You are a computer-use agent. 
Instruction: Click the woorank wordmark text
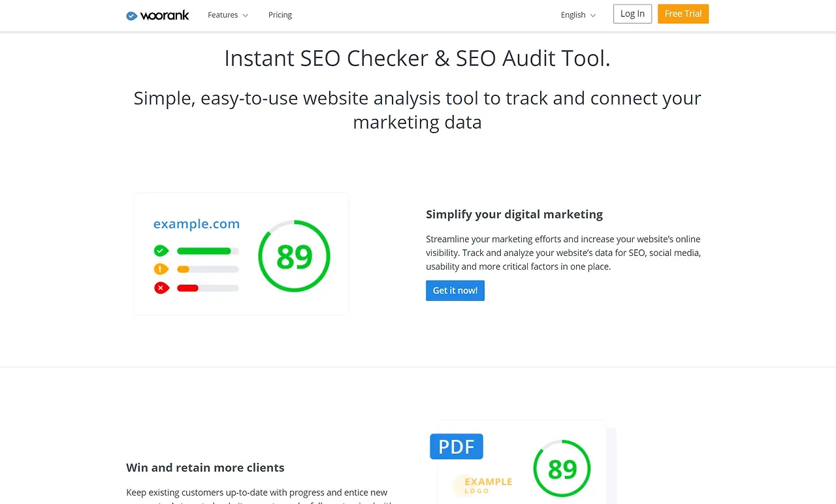[165, 16]
